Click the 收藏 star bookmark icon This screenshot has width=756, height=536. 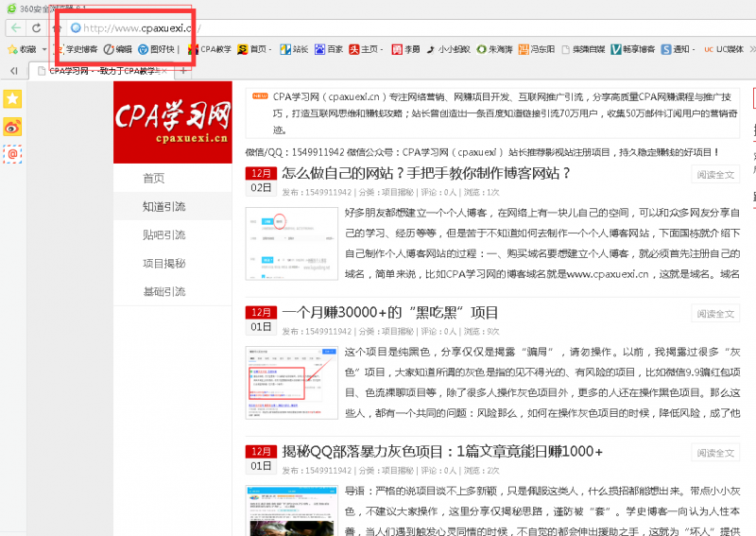[13, 49]
